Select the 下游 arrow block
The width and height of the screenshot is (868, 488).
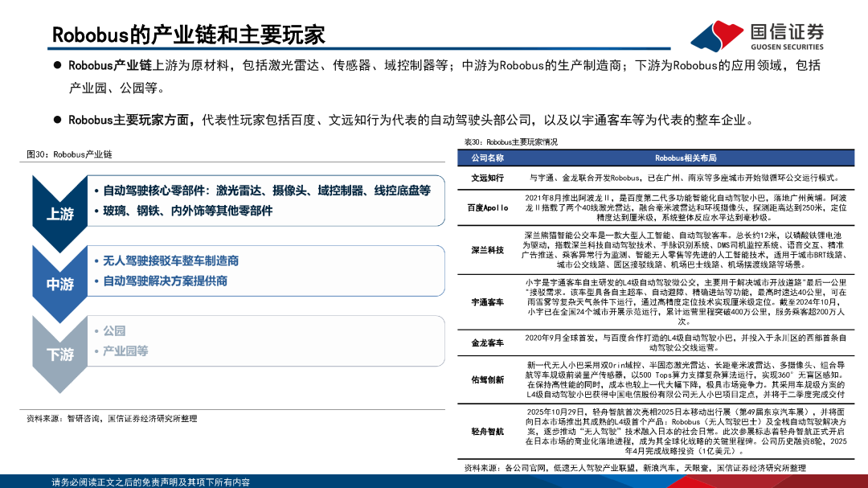[59, 354]
